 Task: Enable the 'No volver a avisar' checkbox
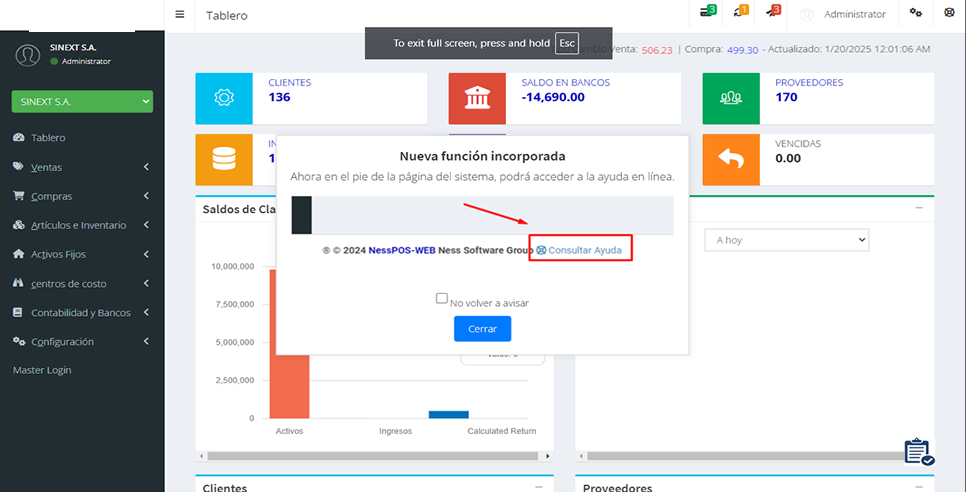[442, 298]
